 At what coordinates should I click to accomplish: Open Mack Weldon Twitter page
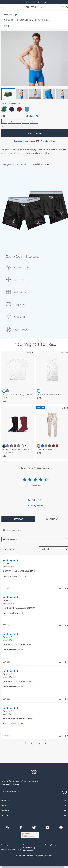[x=34, y=827]
